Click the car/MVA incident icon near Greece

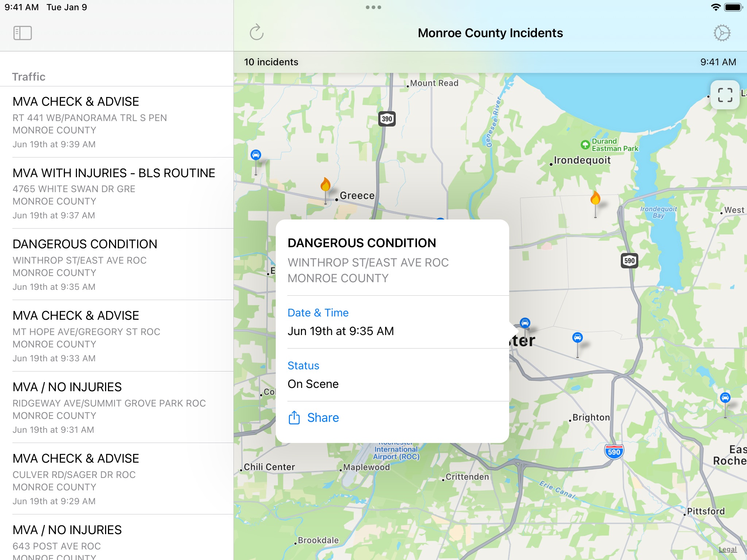click(256, 155)
